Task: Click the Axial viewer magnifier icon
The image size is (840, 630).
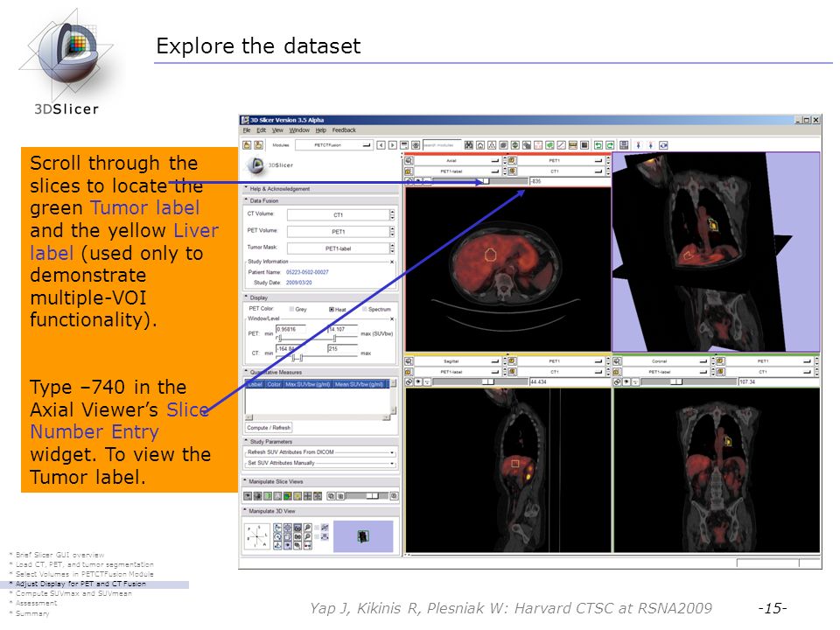Action: point(409,160)
